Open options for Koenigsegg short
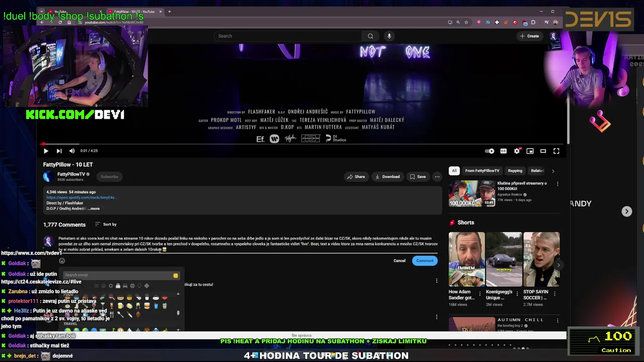The image size is (644, 362). coord(517,294)
